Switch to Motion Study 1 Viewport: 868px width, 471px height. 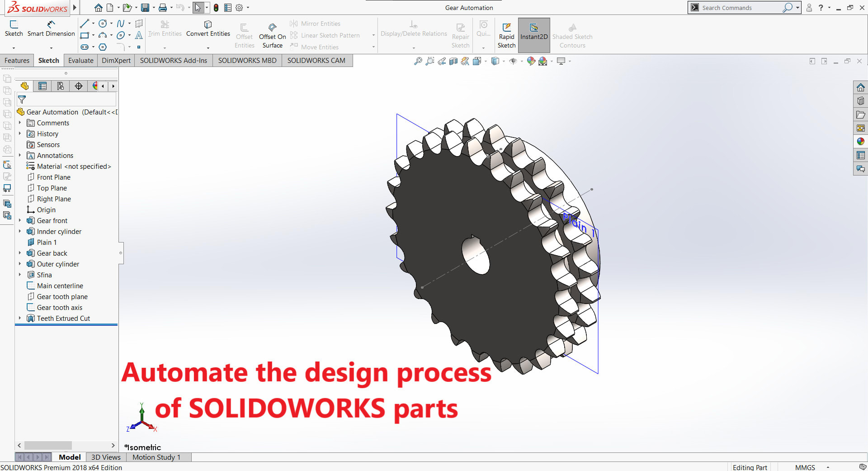[156, 457]
